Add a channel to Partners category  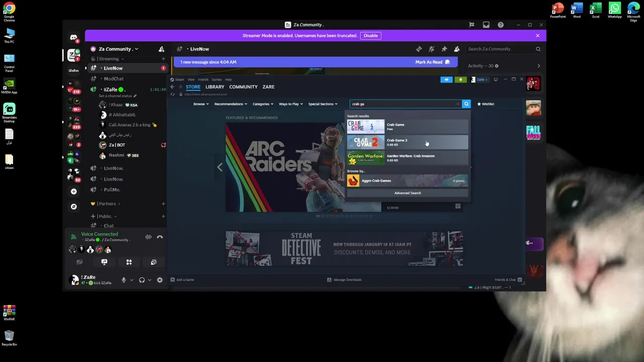pos(163,204)
